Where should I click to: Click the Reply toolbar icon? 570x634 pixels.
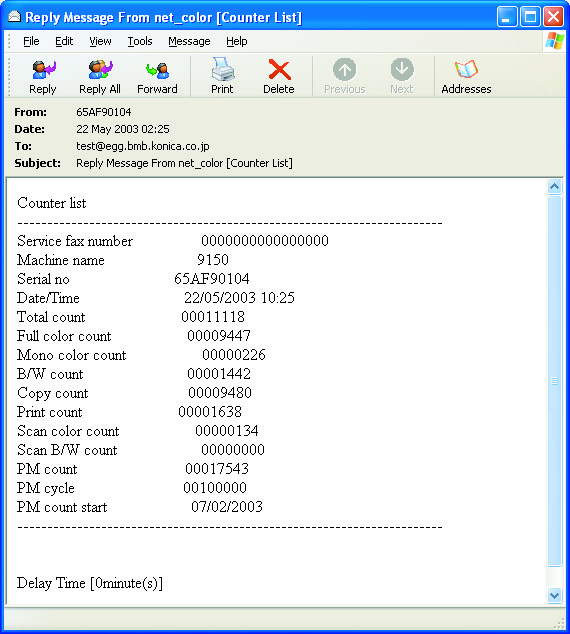click(x=43, y=70)
